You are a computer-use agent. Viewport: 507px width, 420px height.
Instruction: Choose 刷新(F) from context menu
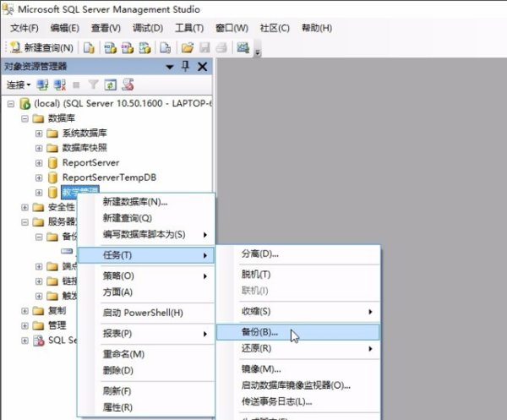(146, 391)
